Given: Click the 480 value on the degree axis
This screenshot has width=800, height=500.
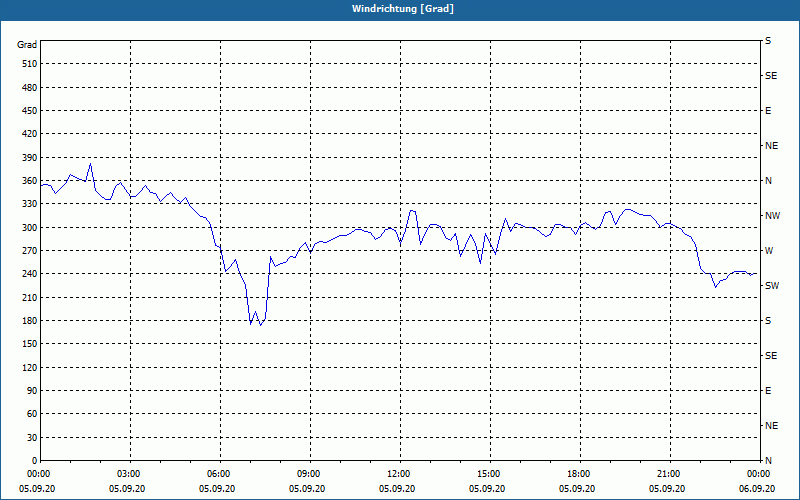Looking at the screenshot, I should [x=30, y=88].
